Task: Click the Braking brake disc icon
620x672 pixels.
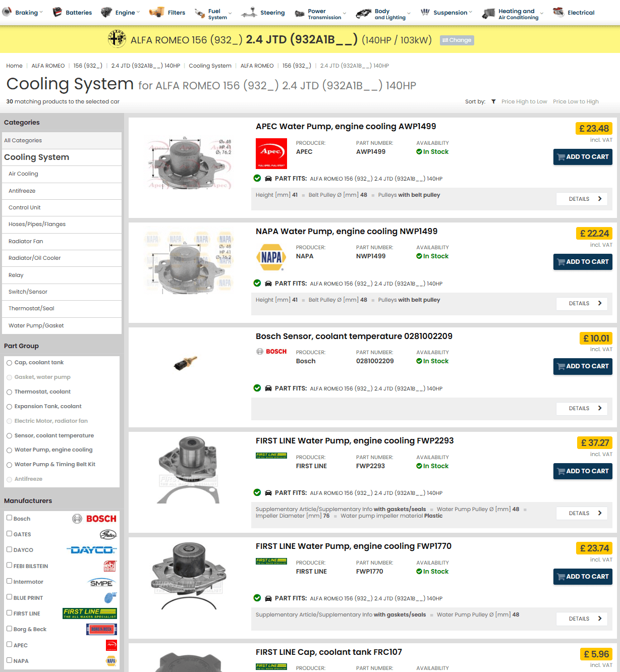Action: (x=7, y=12)
